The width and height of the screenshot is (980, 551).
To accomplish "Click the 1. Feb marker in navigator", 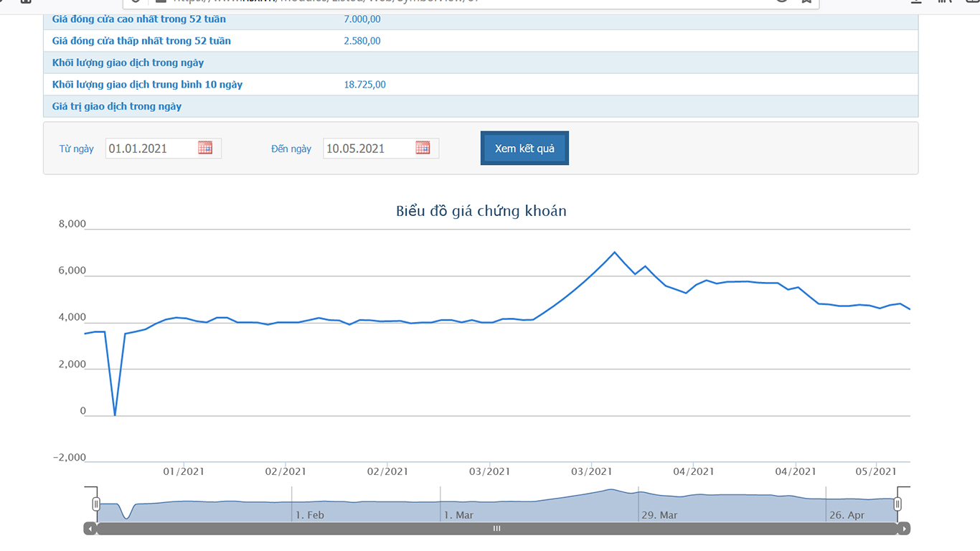I will (309, 515).
